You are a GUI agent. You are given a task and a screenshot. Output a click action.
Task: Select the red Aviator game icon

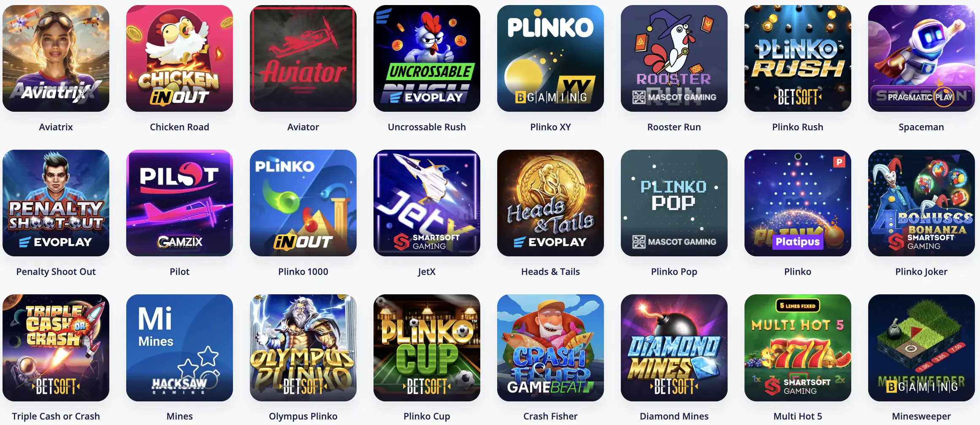pyautogui.click(x=303, y=58)
